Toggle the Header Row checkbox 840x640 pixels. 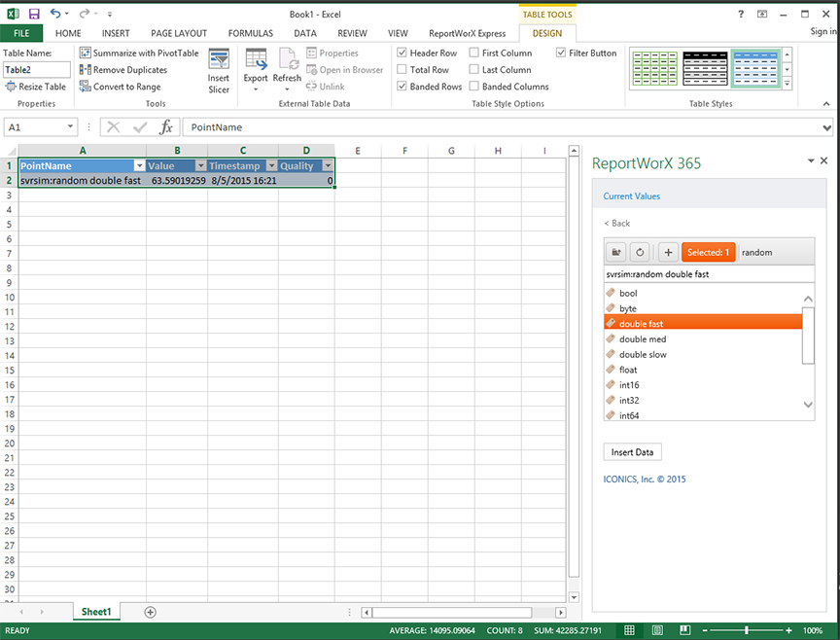pos(402,53)
